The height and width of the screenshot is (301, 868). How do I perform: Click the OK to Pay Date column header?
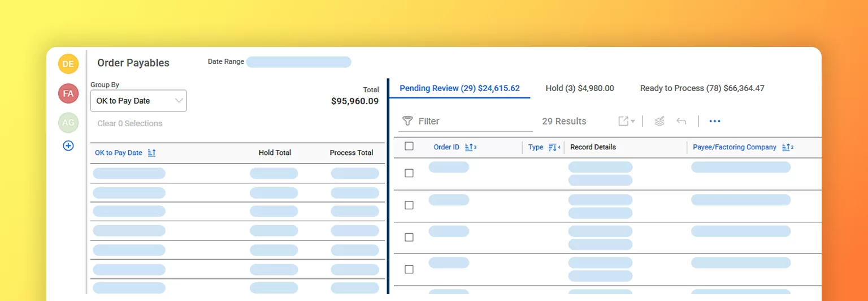(119, 153)
